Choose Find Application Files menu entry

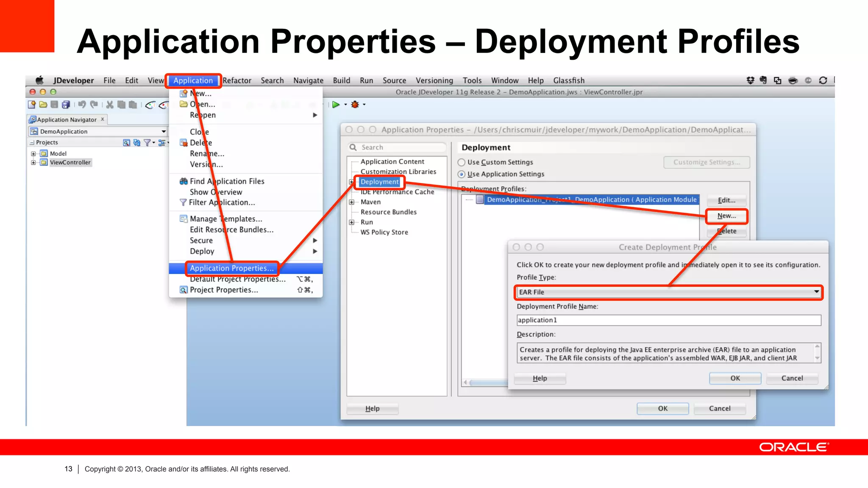point(246,181)
